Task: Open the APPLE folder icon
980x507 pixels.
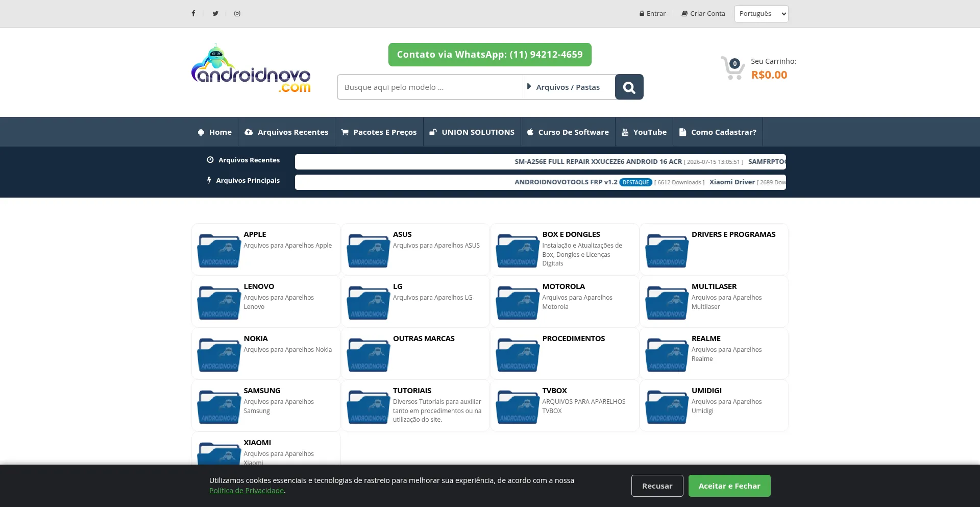Action: [219, 250]
